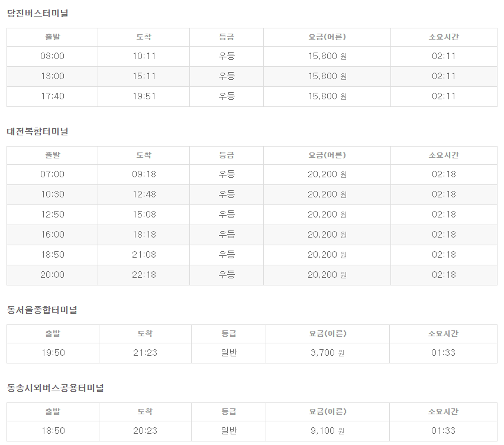Screen dimensions: 504x445
Task: Click the 12:48 arrival time
Action: click(144, 194)
